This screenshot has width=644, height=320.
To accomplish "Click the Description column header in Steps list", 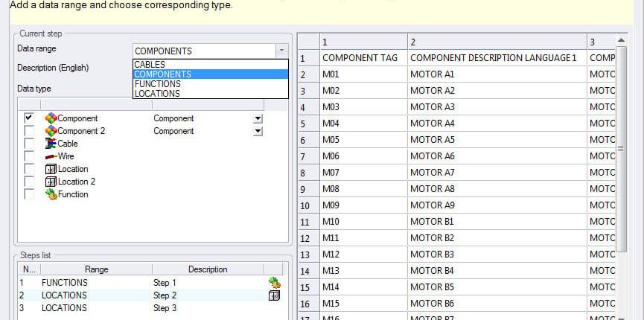I will click(208, 269).
